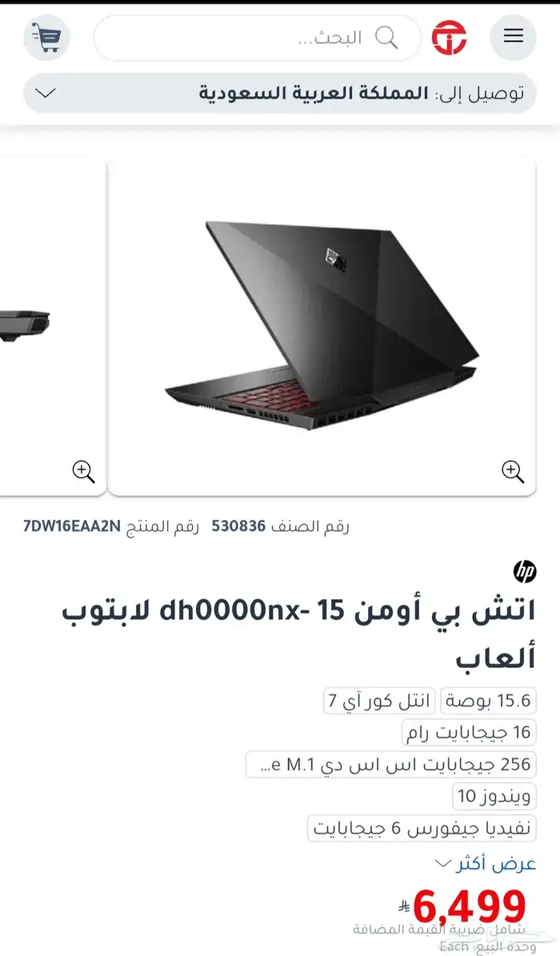Viewport: 560px width, 956px height.
Task: Open delivery to المملكة العربية السعودية selector
Action: 280,94
